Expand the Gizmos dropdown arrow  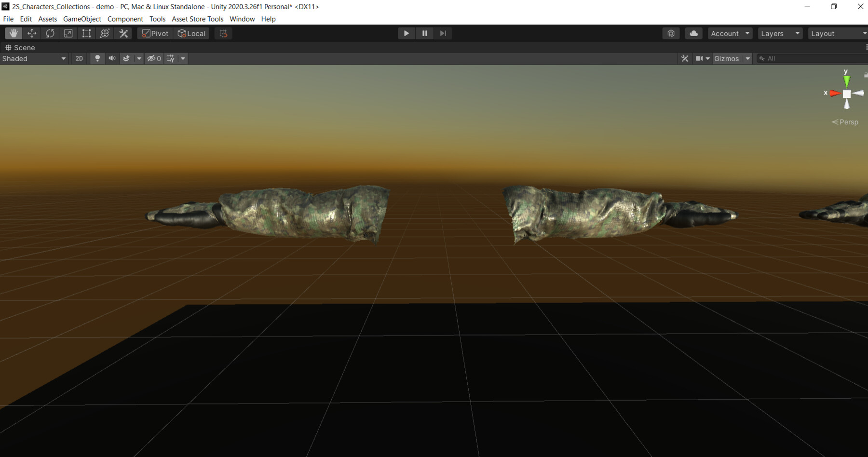[x=747, y=58]
